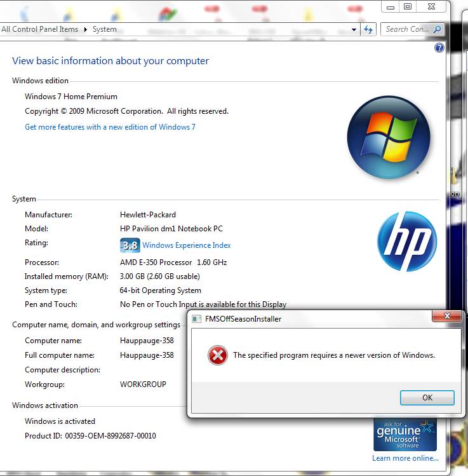Screen dimensions: 468x476
Task: Click the genuine Microsoft software badge
Action: pyautogui.click(x=405, y=435)
